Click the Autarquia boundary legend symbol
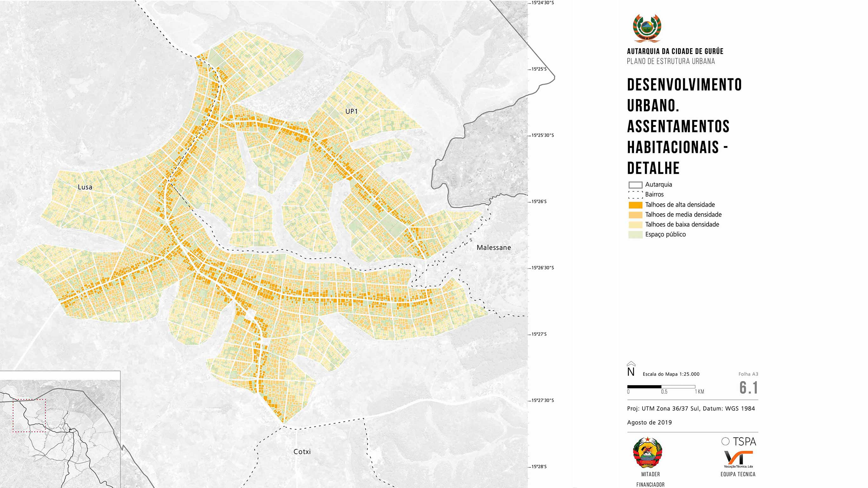The width and height of the screenshot is (868, 488). (635, 185)
